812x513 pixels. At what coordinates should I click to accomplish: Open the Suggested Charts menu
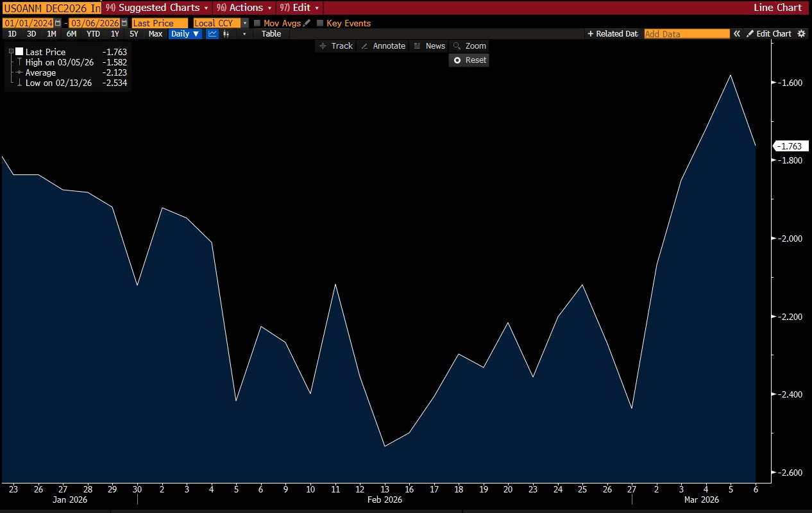coord(158,8)
